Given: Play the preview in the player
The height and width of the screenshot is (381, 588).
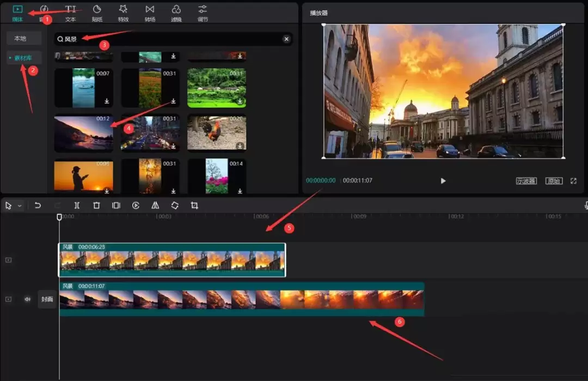Looking at the screenshot, I should [443, 181].
